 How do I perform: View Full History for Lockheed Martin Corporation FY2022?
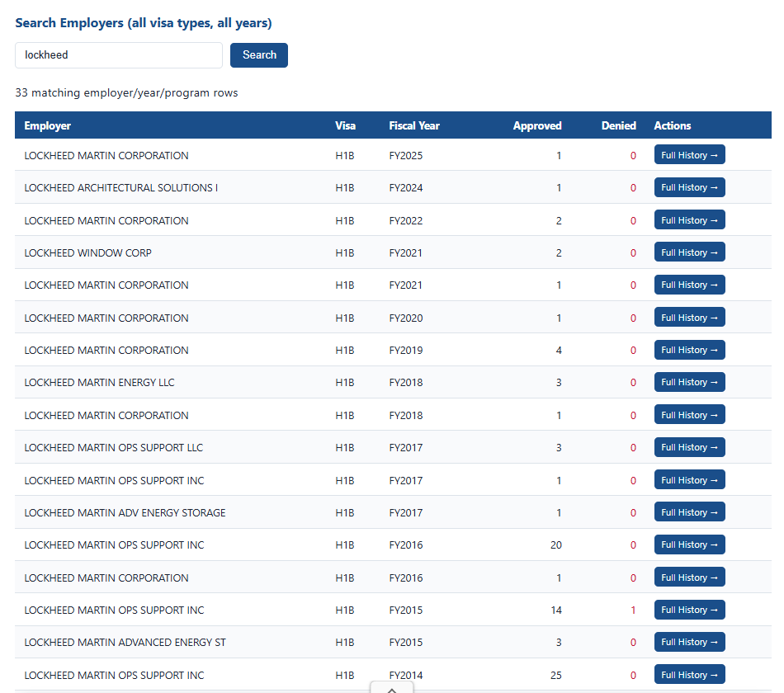click(x=689, y=220)
